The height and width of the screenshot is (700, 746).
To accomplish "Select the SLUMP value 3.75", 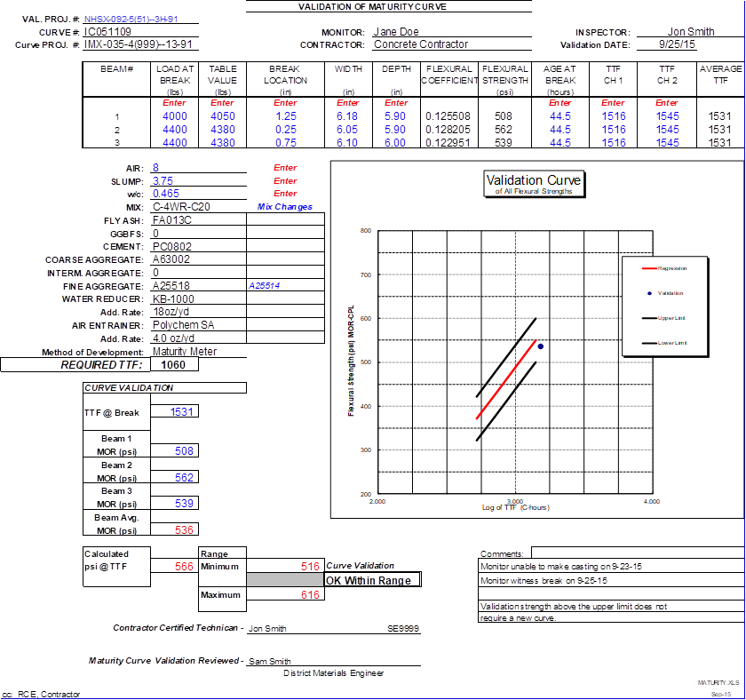I will 163,180.
